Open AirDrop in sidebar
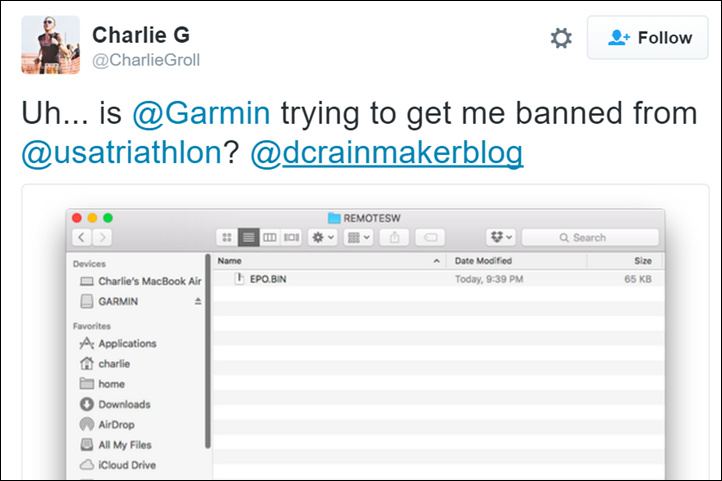722x481 pixels. [x=107, y=425]
